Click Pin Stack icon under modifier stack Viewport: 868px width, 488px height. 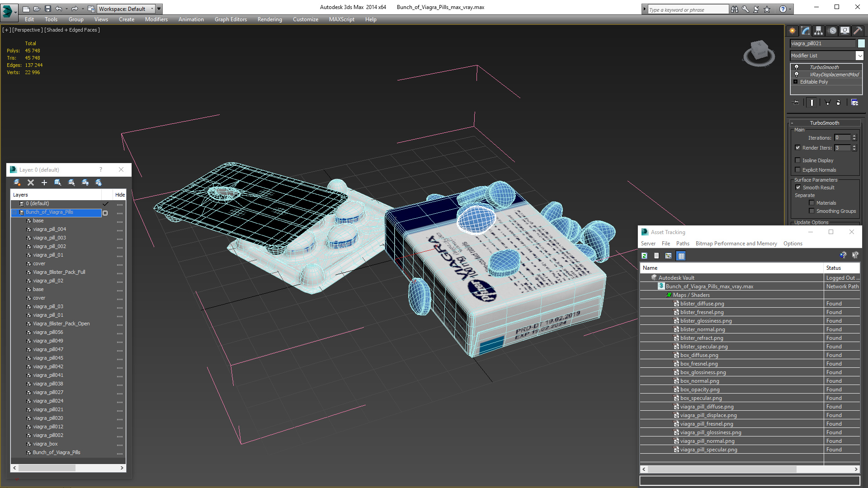pyautogui.click(x=797, y=103)
